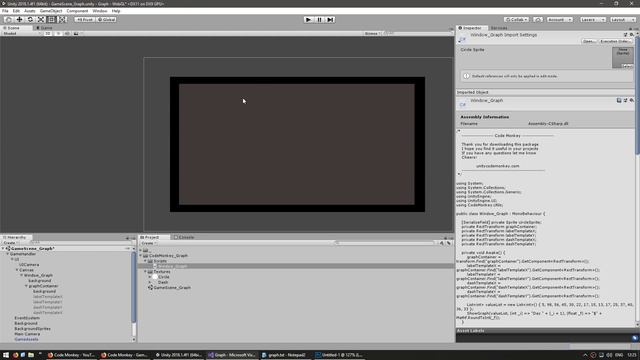
Task: Collapse the Textures folder arrow
Action: click(x=145, y=271)
